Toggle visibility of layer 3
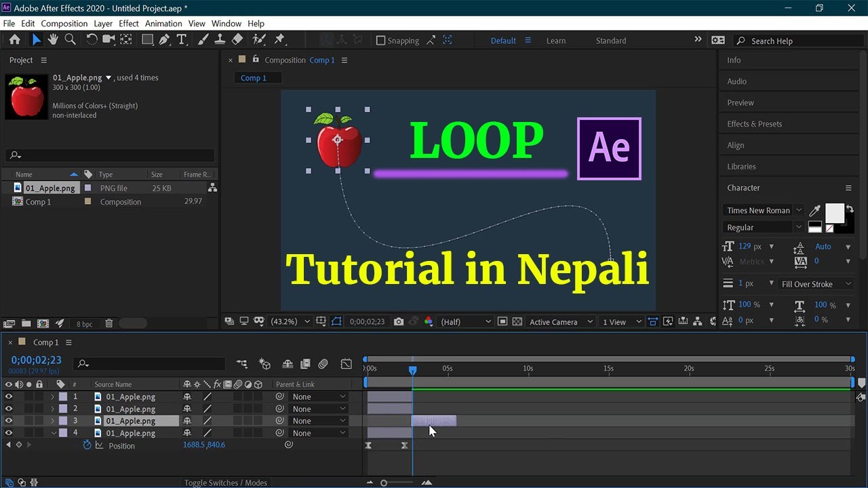Viewport: 868px width, 488px height. [x=9, y=421]
